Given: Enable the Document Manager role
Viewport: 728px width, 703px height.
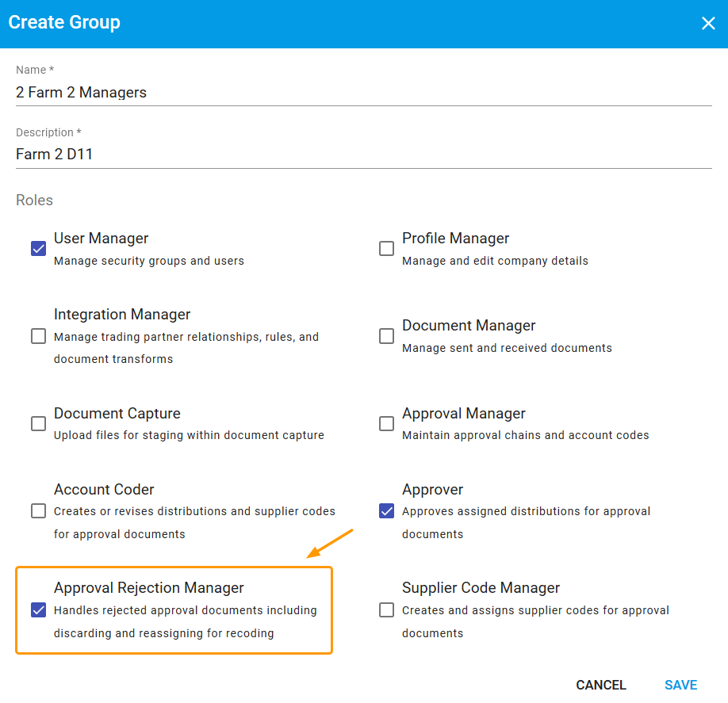Looking at the screenshot, I should 386,336.
